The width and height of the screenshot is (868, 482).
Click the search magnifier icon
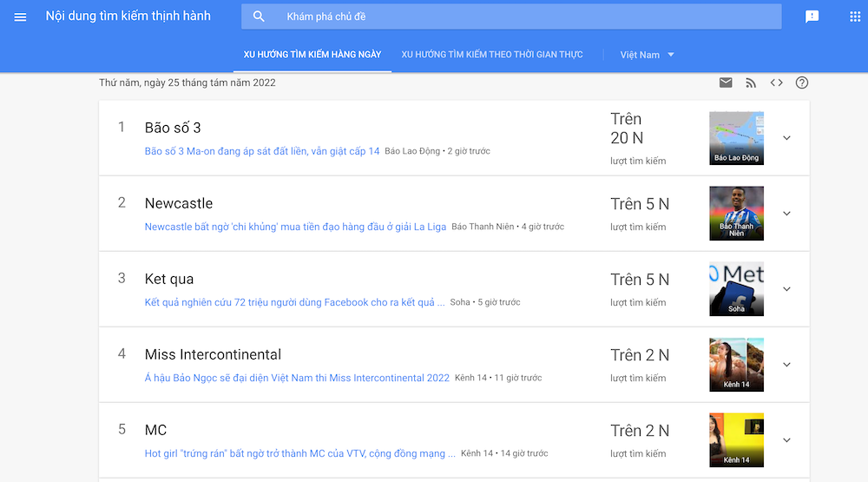pos(259,17)
